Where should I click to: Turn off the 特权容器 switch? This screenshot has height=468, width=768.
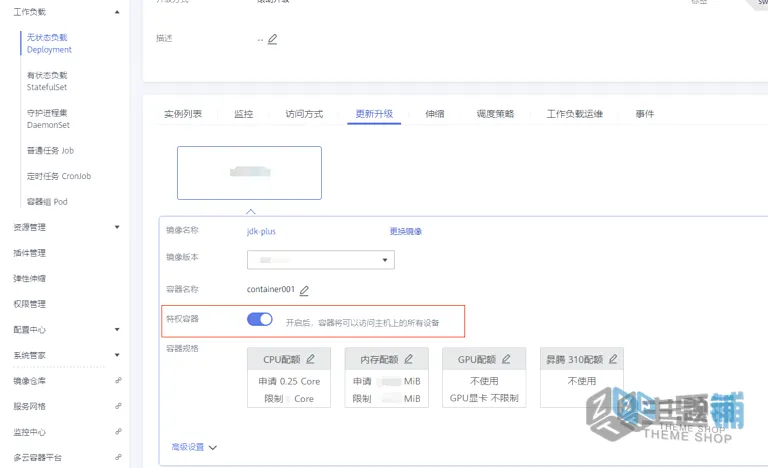260,320
